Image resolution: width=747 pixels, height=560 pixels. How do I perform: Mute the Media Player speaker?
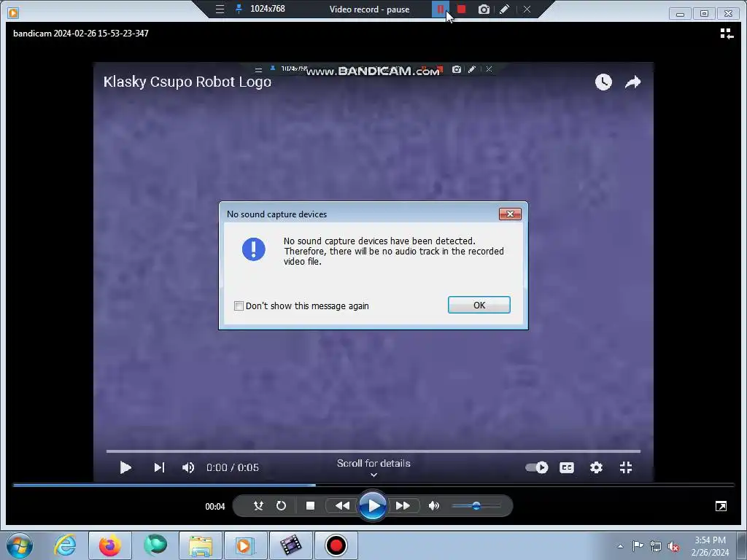tap(433, 506)
